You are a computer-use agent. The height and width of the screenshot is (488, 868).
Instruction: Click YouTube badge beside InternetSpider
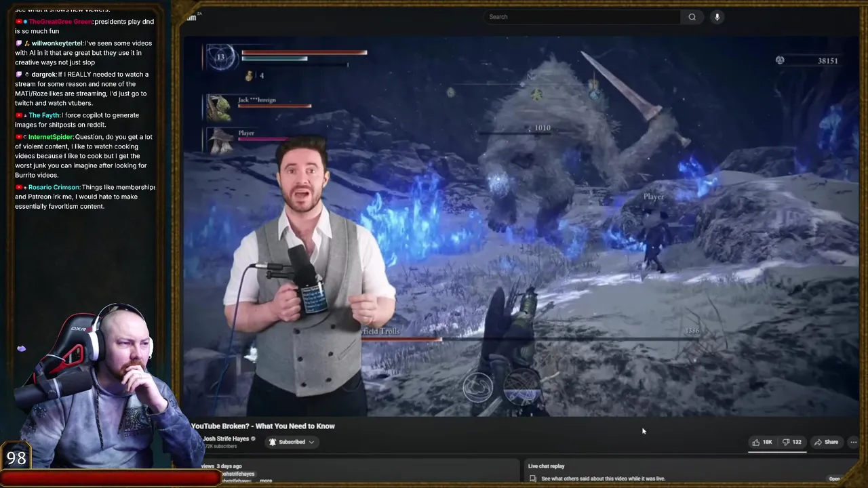tap(18, 137)
